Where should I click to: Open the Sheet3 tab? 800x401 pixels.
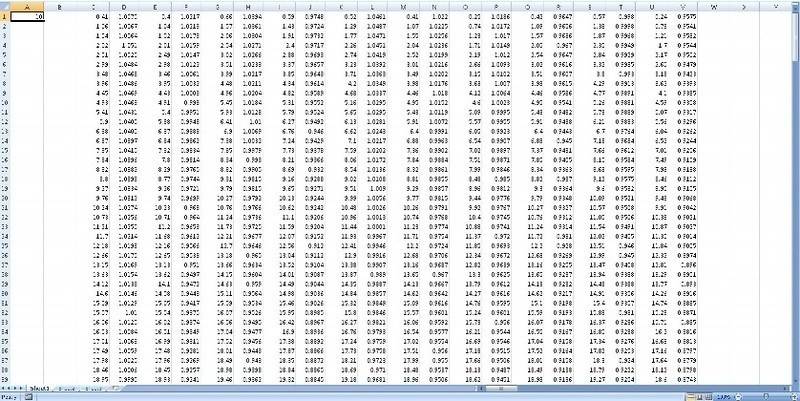[93, 388]
